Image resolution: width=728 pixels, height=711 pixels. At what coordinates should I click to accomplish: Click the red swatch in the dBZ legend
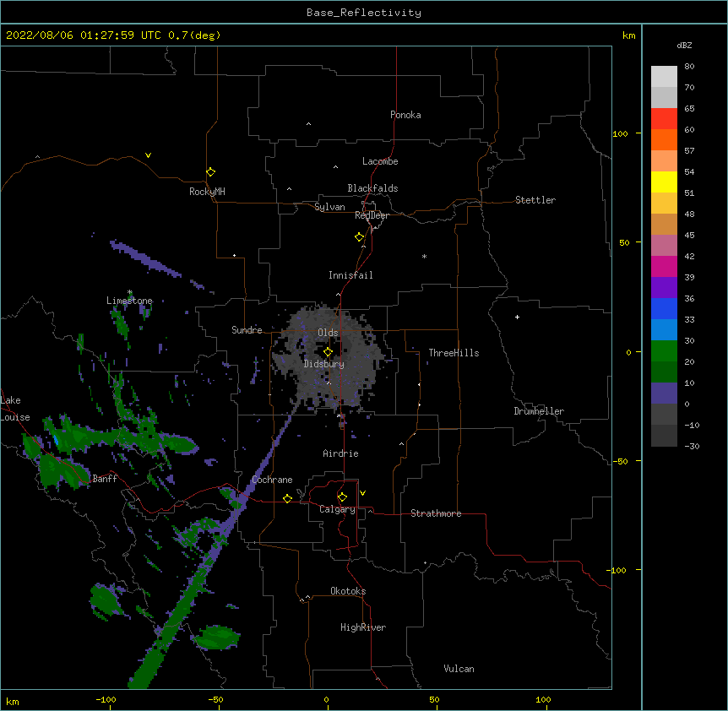(x=664, y=118)
